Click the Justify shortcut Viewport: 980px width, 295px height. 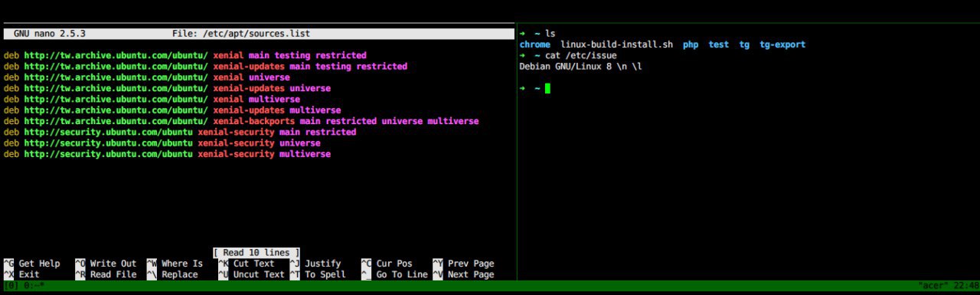pyautogui.click(x=315, y=264)
